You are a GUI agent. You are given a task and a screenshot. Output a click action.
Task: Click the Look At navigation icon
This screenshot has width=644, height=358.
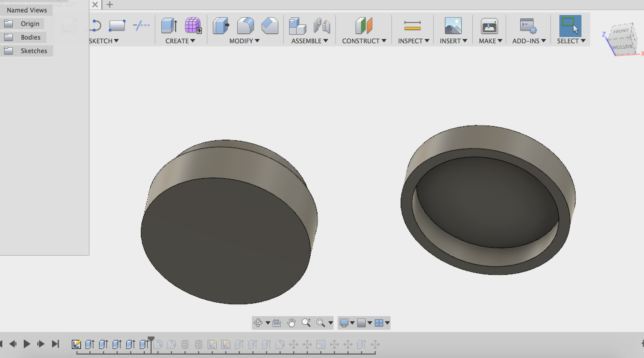coord(277,323)
